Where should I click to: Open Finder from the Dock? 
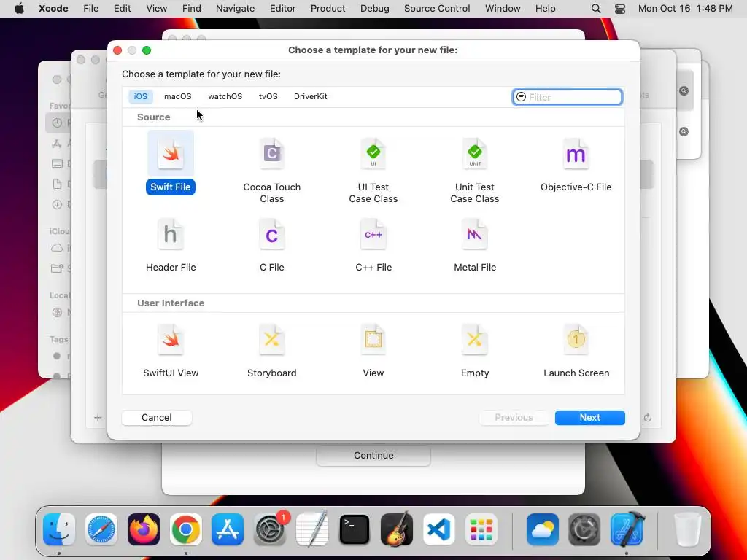coord(59,529)
